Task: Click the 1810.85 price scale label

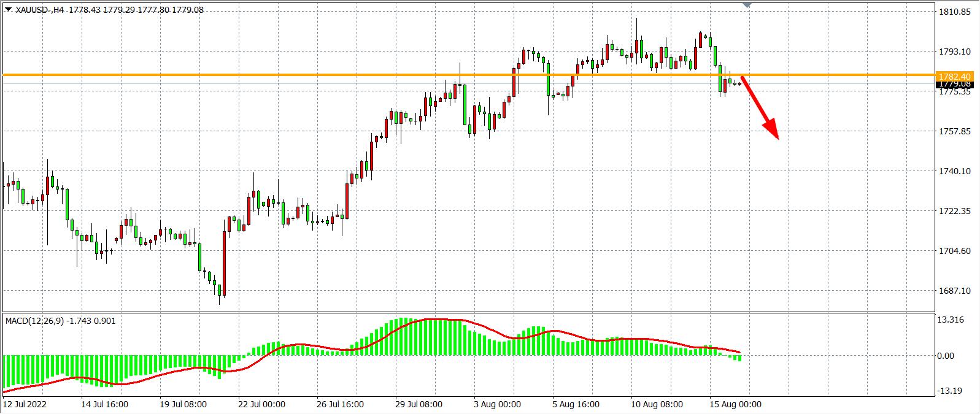Action: point(955,12)
